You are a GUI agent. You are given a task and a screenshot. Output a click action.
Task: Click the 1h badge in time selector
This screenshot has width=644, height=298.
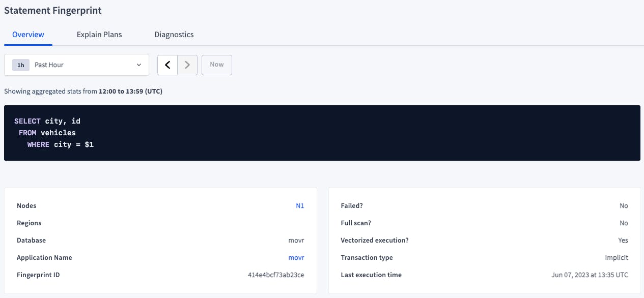tap(21, 65)
